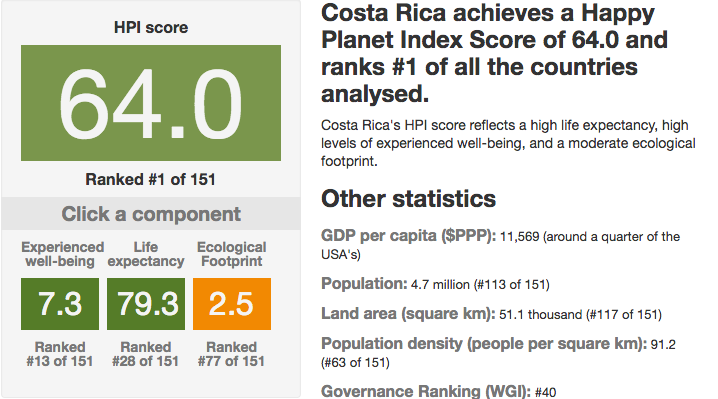Click the 'Life expectancy' label

[146, 254]
